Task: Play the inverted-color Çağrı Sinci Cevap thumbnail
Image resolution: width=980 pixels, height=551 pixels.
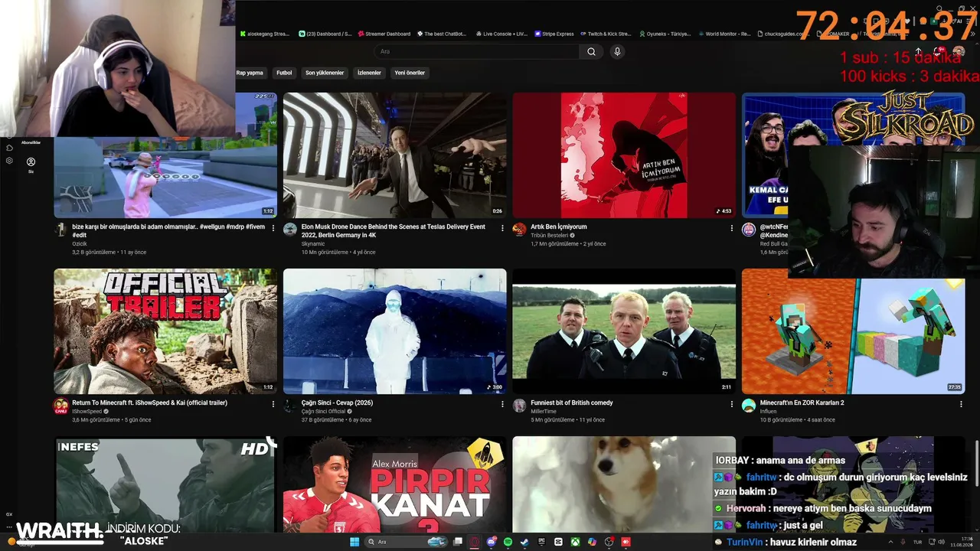Action: coord(395,331)
